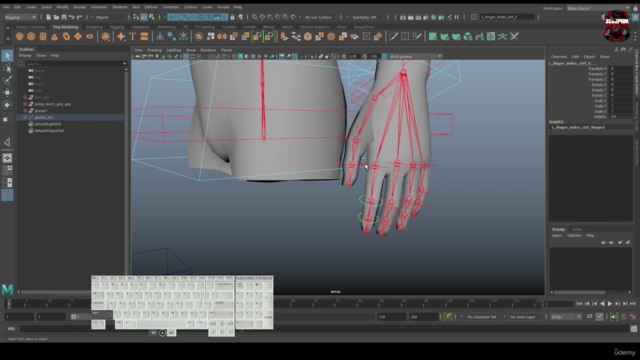Click the New Scene icon
This screenshot has height=360, width=640.
tap(48, 17)
